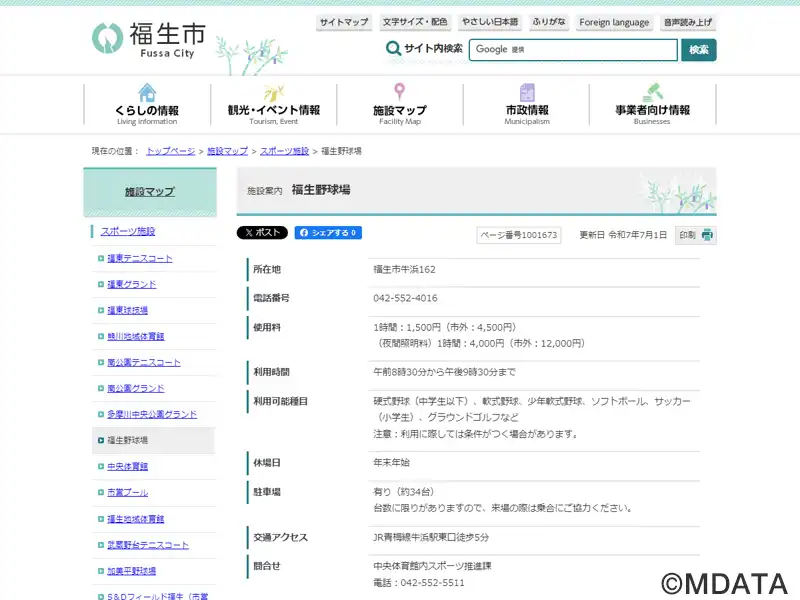Open 施設マップ pin icon
This screenshot has height=600, width=800.
[399, 93]
